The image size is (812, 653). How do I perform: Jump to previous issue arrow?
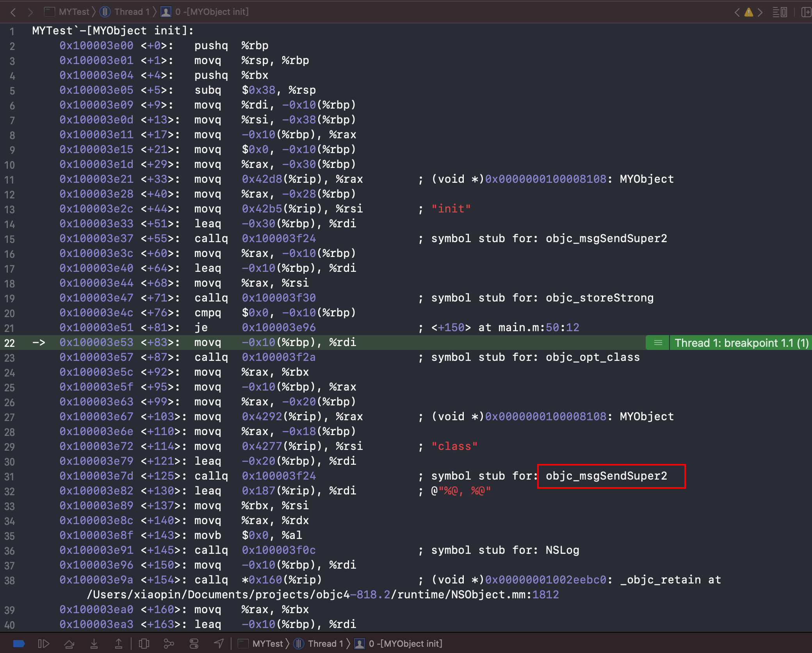[x=737, y=12]
